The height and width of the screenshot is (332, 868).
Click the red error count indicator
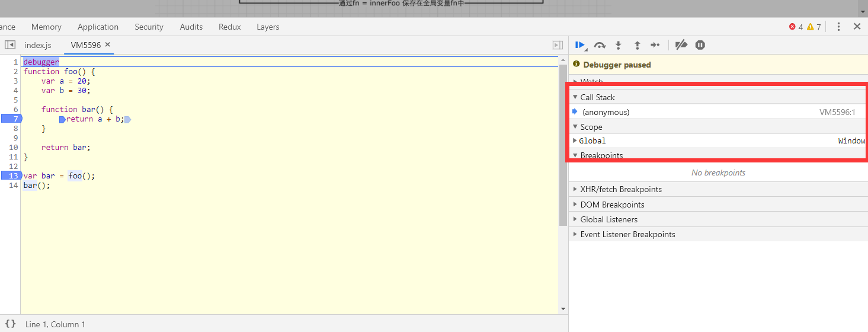pyautogui.click(x=796, y=27)
